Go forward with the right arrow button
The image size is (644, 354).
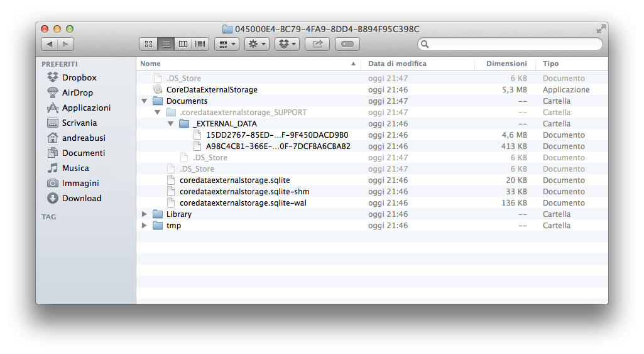coord(66,44)
